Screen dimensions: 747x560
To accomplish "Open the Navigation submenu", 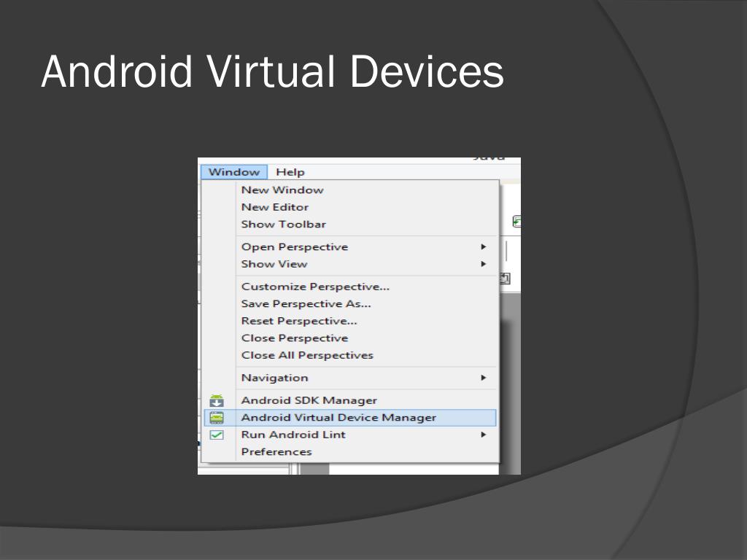I will point(351,378).
